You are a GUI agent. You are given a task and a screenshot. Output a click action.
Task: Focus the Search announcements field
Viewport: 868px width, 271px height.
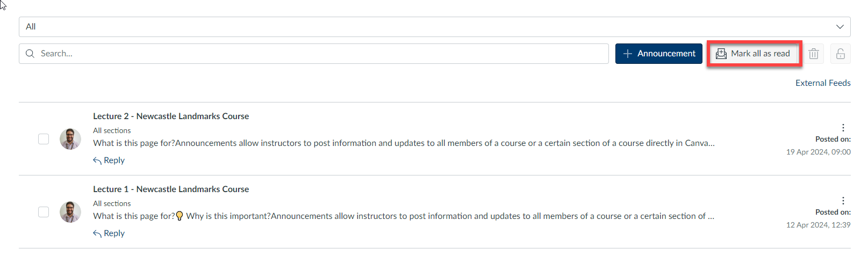[322, 54]
